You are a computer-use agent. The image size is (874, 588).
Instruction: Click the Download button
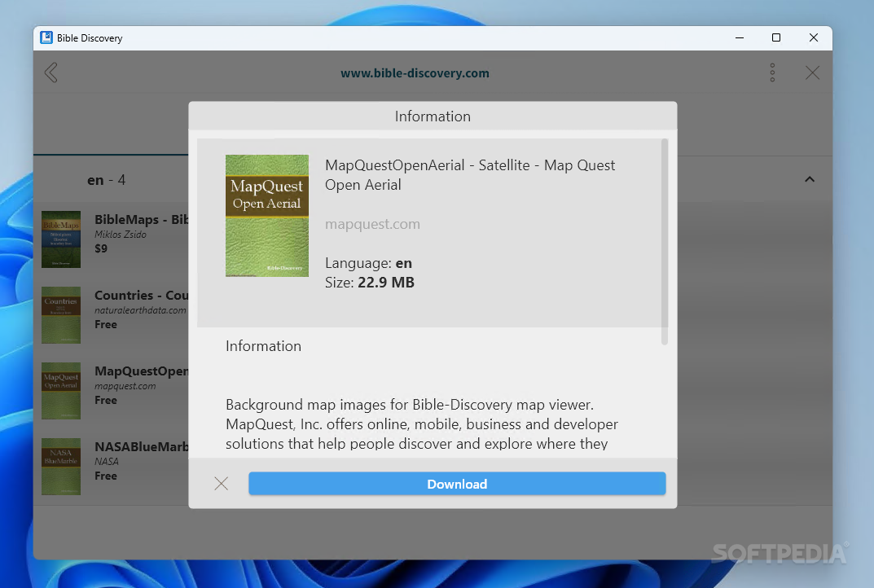pos(456,484)
